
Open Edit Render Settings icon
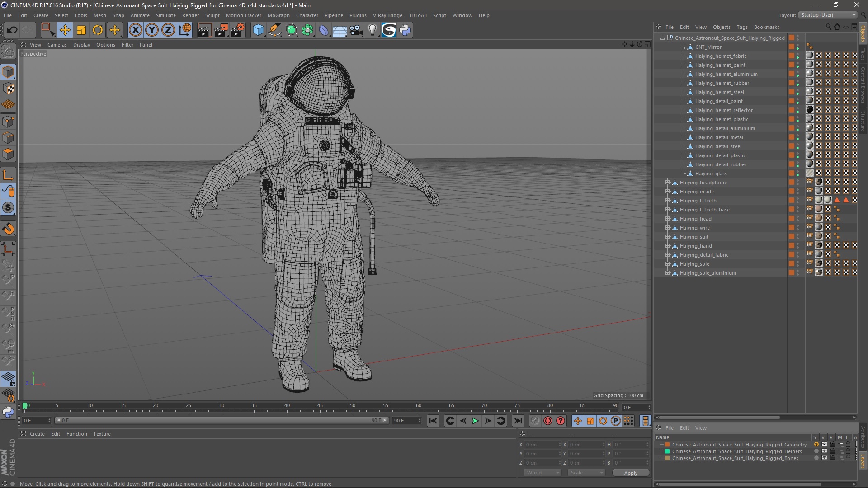[x=237, y=30]
